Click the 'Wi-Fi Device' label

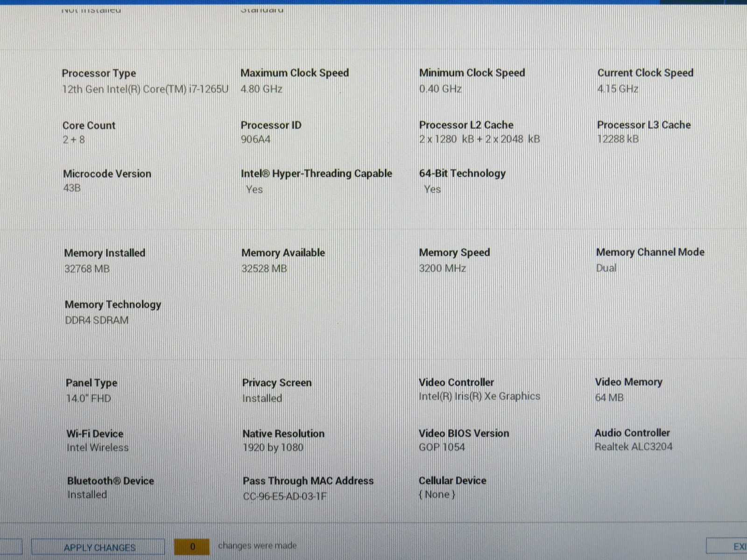pos(95,434)
